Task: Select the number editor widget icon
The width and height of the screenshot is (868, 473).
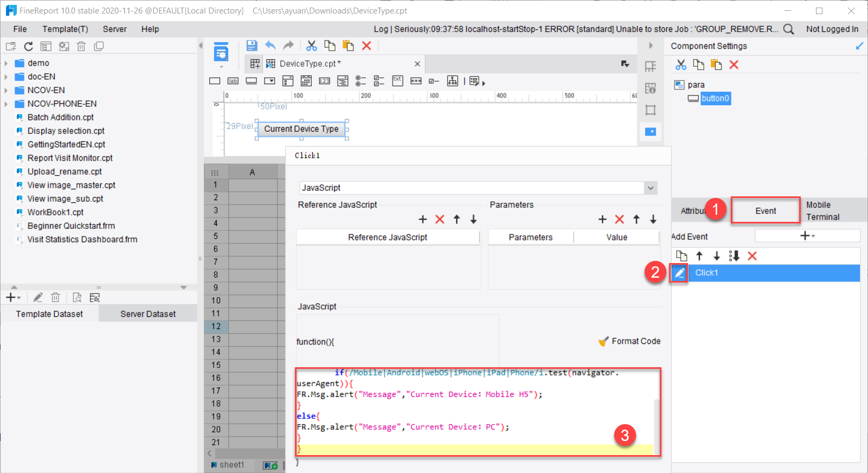Action: point(325,81)
